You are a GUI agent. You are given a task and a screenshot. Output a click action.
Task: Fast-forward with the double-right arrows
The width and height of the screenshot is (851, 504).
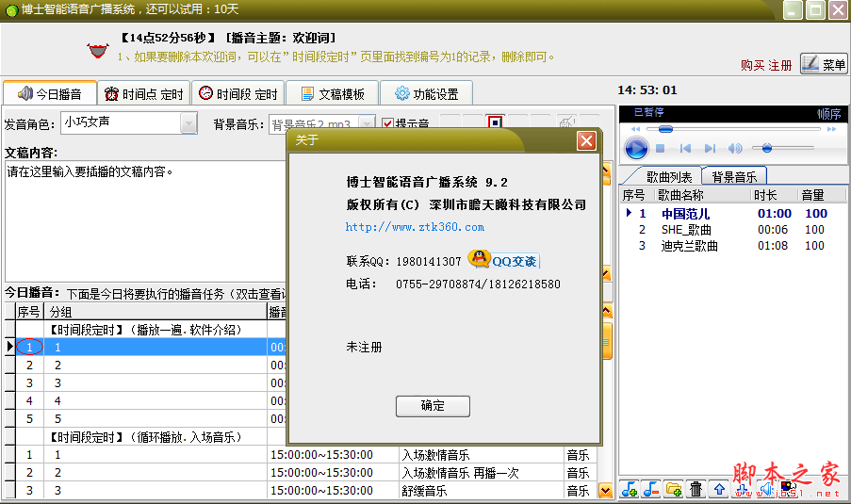pyautogui.click(x=831, y=129)
